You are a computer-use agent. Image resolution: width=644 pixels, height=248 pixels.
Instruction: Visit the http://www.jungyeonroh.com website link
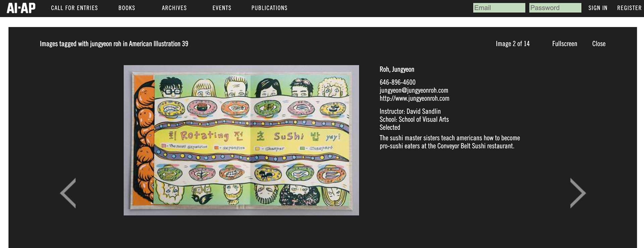(x=414, y=98)
